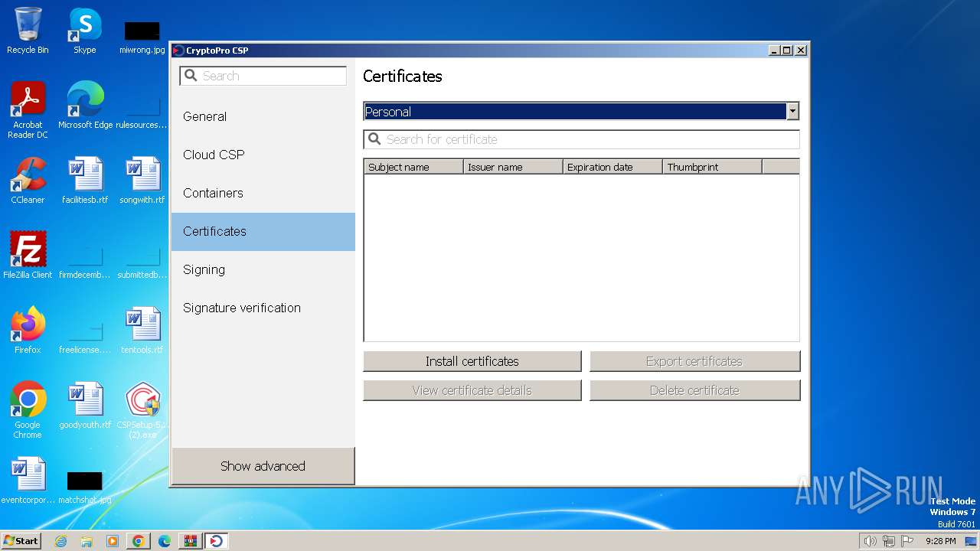Open the Recycle Bin desktop icon
This screenshot has height=551, width=980.
(28, 31)
